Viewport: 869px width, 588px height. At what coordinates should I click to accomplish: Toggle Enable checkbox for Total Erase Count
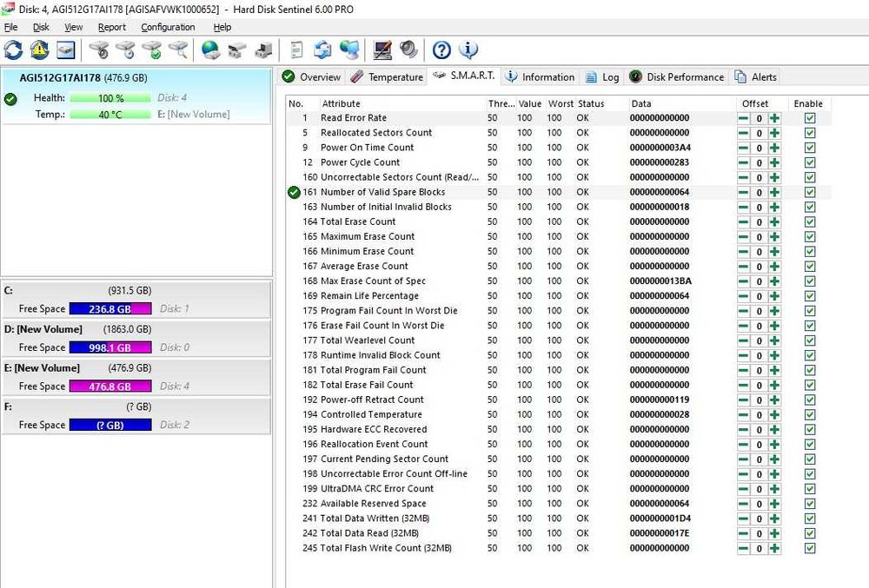pyautogui.click(x=810, y=222)
